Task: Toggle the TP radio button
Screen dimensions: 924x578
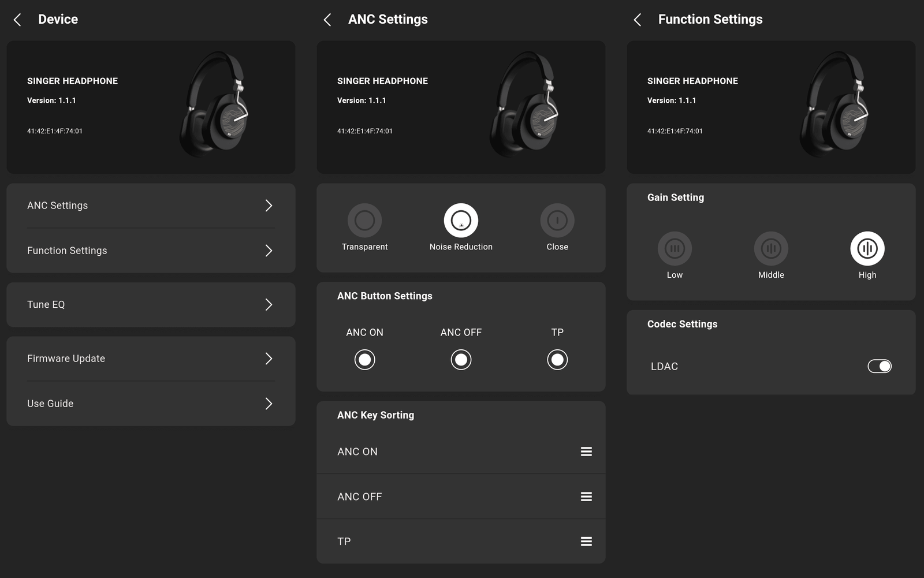Action: click(x=557, y=360)
